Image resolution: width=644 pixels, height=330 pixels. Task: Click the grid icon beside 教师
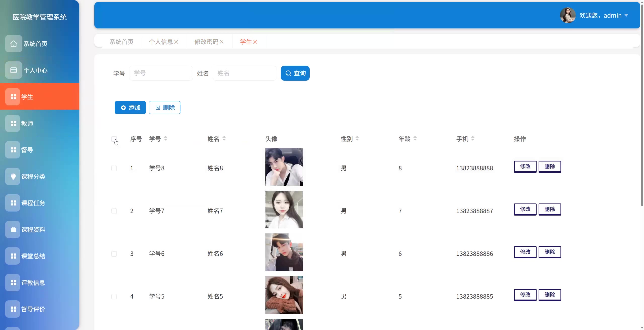pos(14,123)
